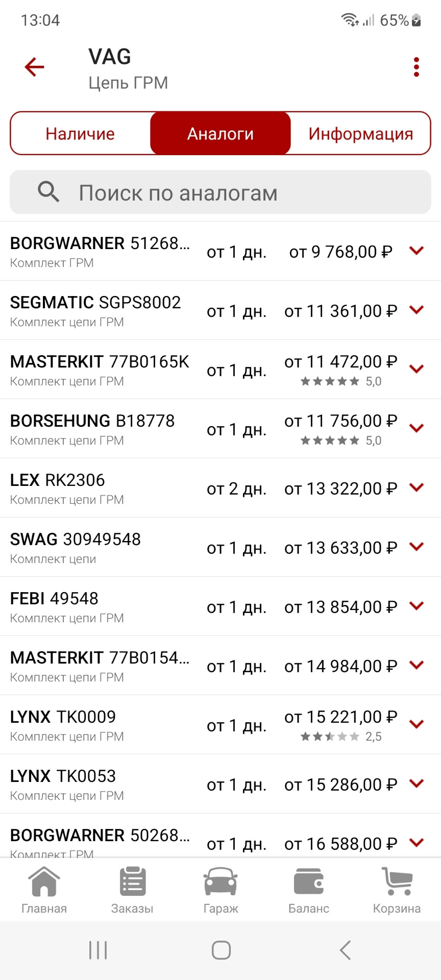This screenshot has width=441, height=980.
Task: Tap the red back arrow
Action: click(35, 67)
